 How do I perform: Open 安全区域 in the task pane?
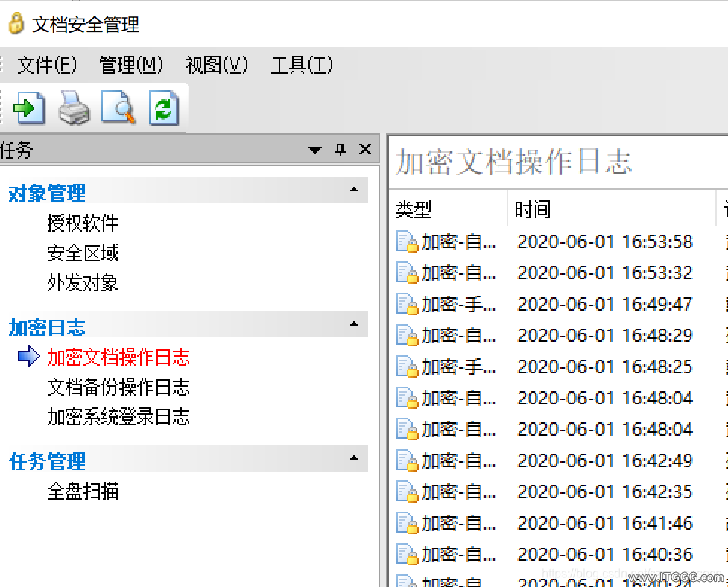[83, 253]
